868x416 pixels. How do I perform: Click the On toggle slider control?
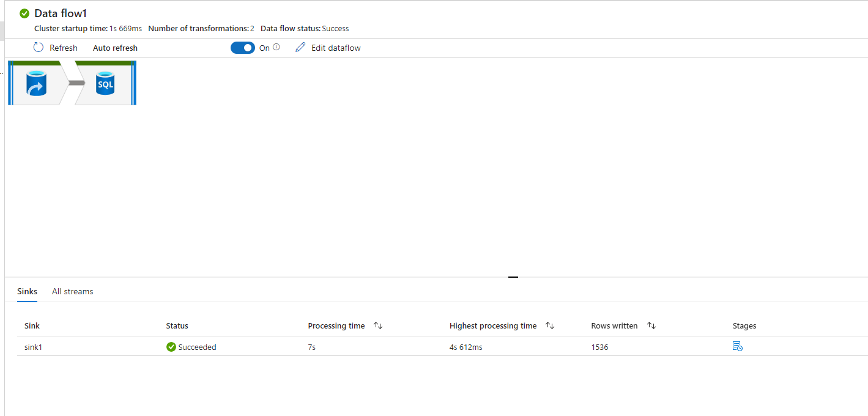(242, 47)
